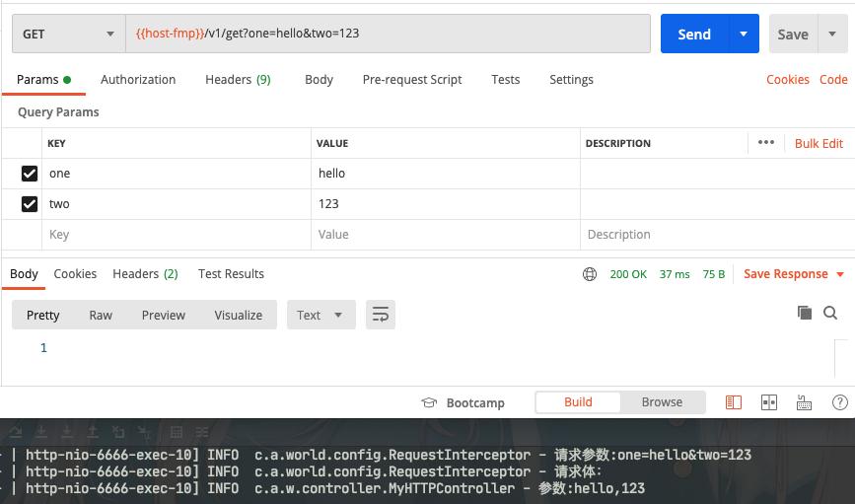Expand the Send button dropdown arrow

click(x=744, y=34)
